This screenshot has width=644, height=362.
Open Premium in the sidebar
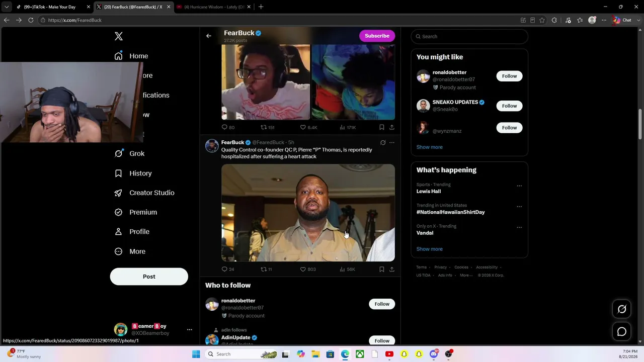pos(135,212)
